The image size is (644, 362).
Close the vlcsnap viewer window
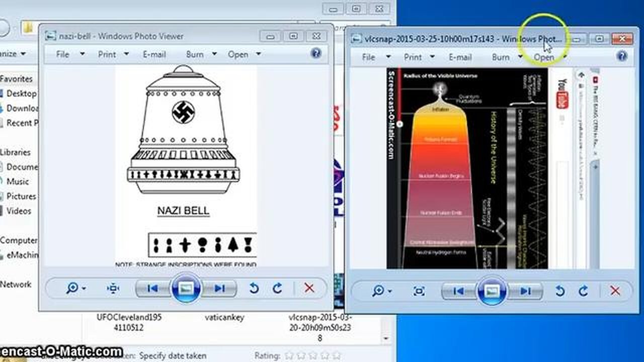pyautogui.click(x=622, y=39)
